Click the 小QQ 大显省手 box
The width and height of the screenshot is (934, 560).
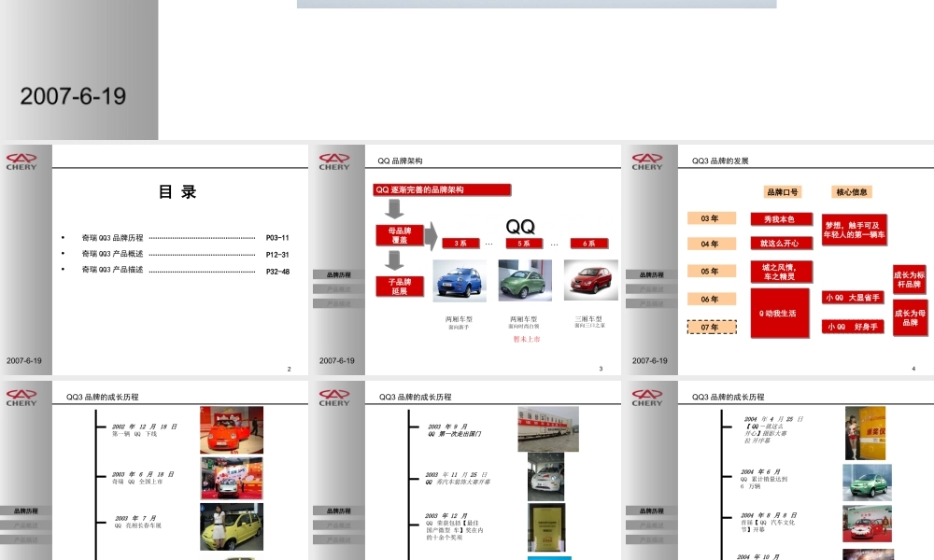click(x=853, y=297)
